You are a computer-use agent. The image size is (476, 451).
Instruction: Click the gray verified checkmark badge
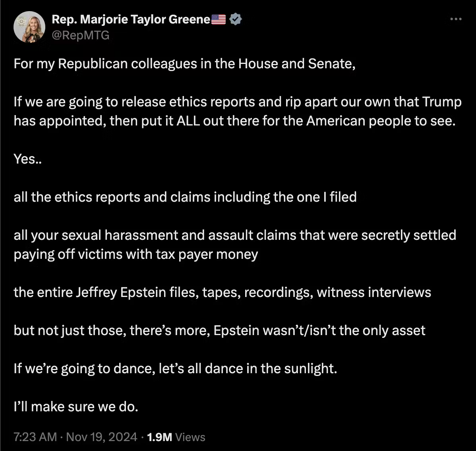pyautogui.click(x=236, y=19)
